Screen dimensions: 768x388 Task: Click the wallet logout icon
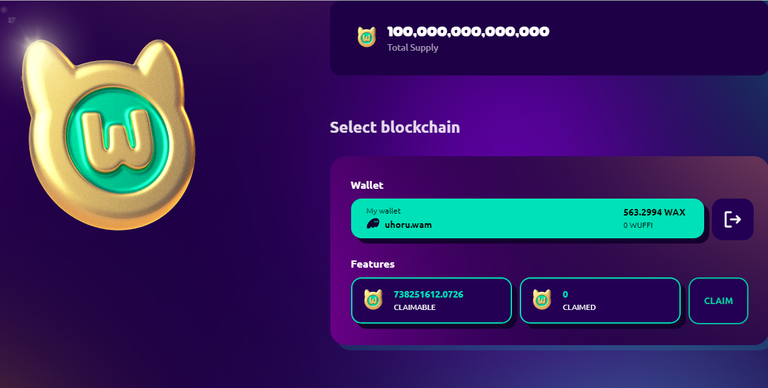[x=732, y=219]
